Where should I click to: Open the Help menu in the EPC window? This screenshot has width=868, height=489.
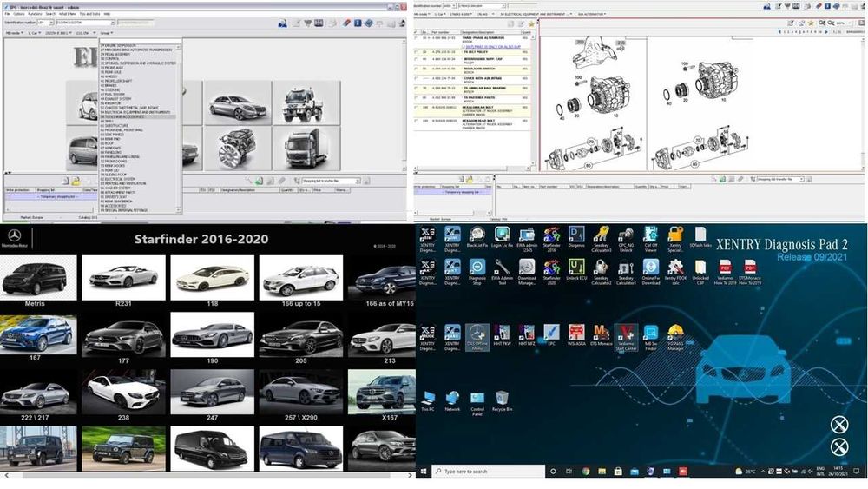[107, 14]
